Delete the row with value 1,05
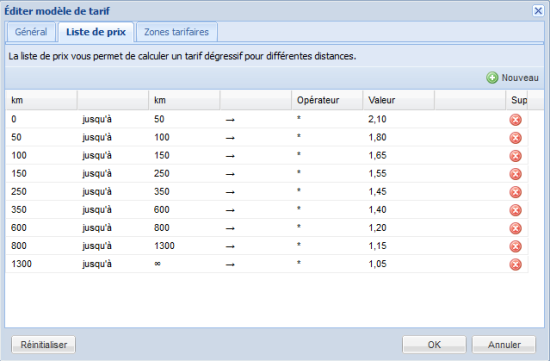Screen dimensions: 550x361 tap(515, 264)
